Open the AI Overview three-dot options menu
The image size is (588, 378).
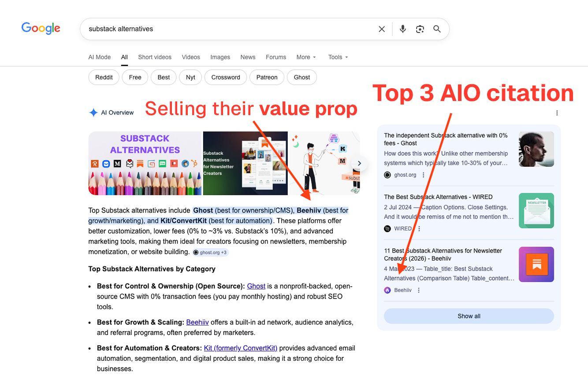point(557,113)
